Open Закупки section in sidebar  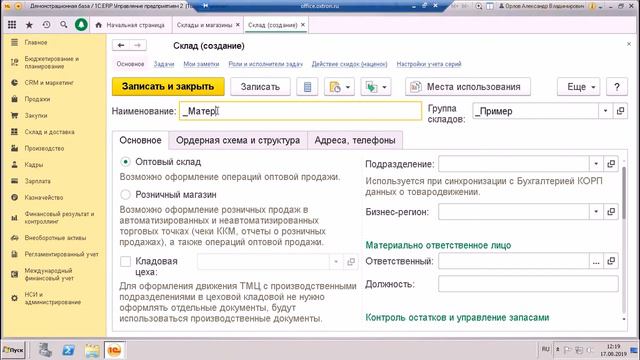[36, 116]
